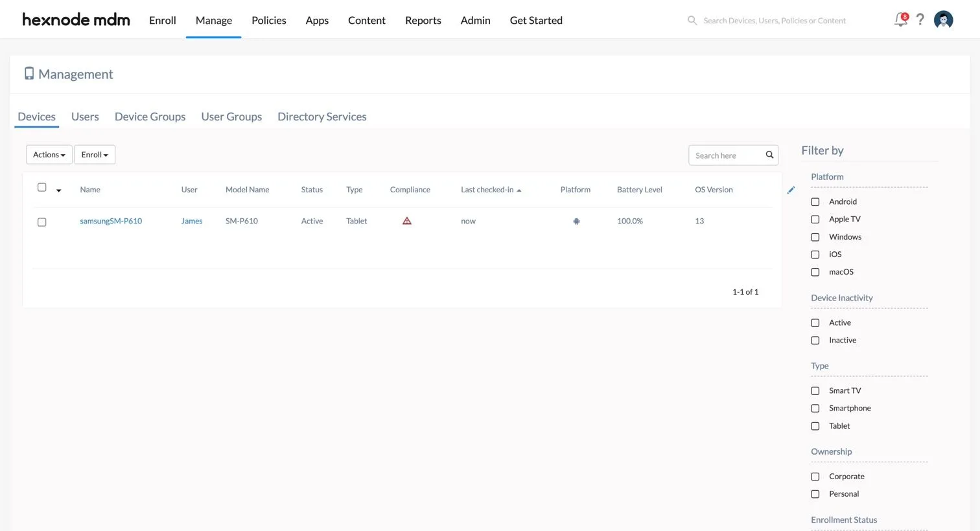Click the Battery Level column header

(x=640, y=190)
